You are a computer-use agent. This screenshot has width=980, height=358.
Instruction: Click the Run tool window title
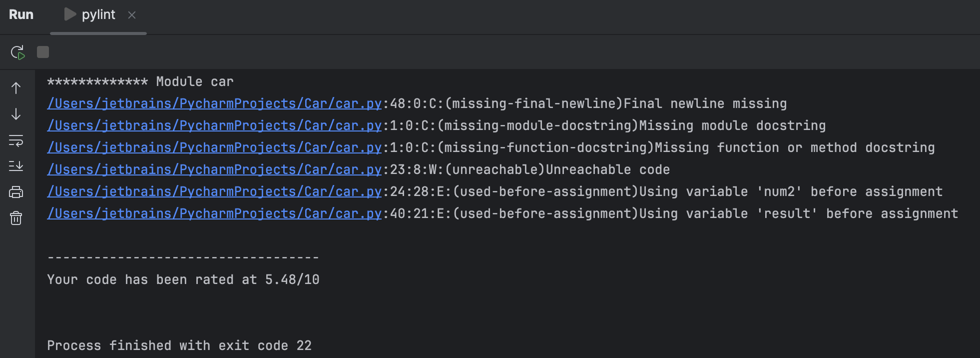(21, 14)
